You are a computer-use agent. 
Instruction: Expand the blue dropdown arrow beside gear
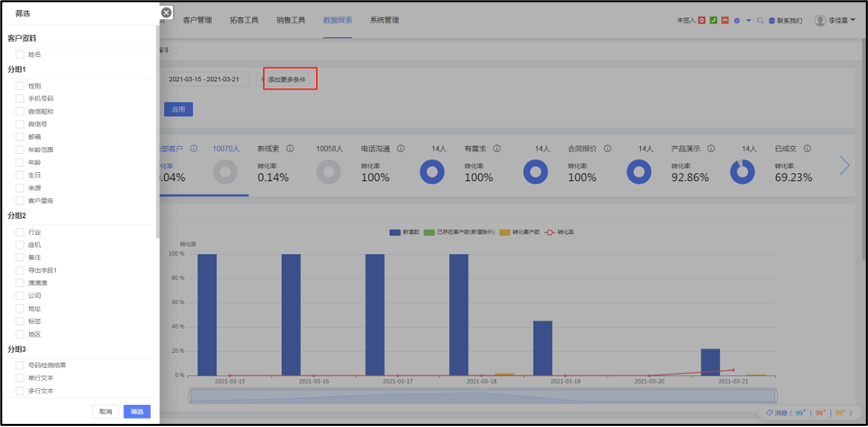click(x=748, y=20)
